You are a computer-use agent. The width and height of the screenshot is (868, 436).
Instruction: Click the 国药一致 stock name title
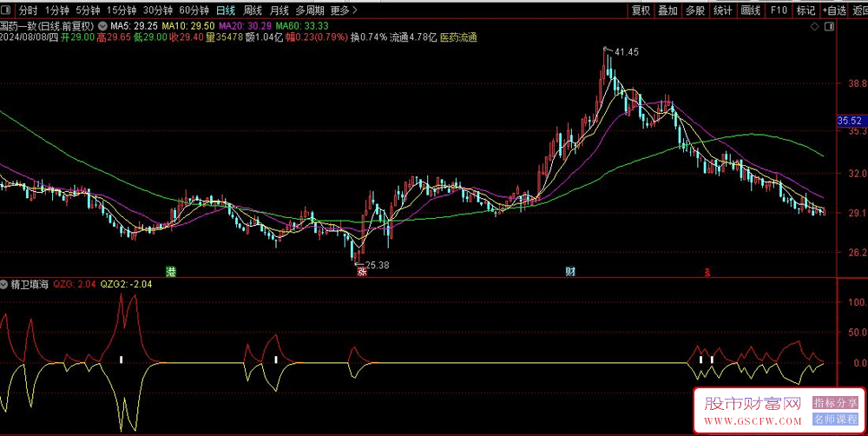point(18,25)
